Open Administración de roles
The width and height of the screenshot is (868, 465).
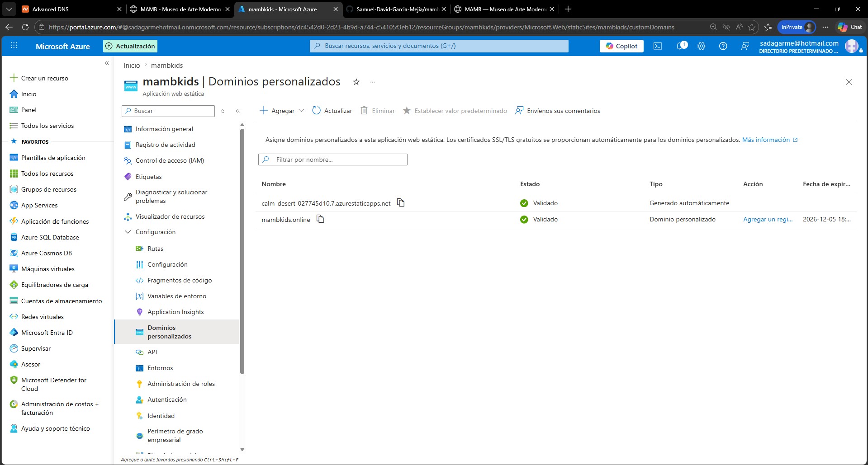click(181, 384)
